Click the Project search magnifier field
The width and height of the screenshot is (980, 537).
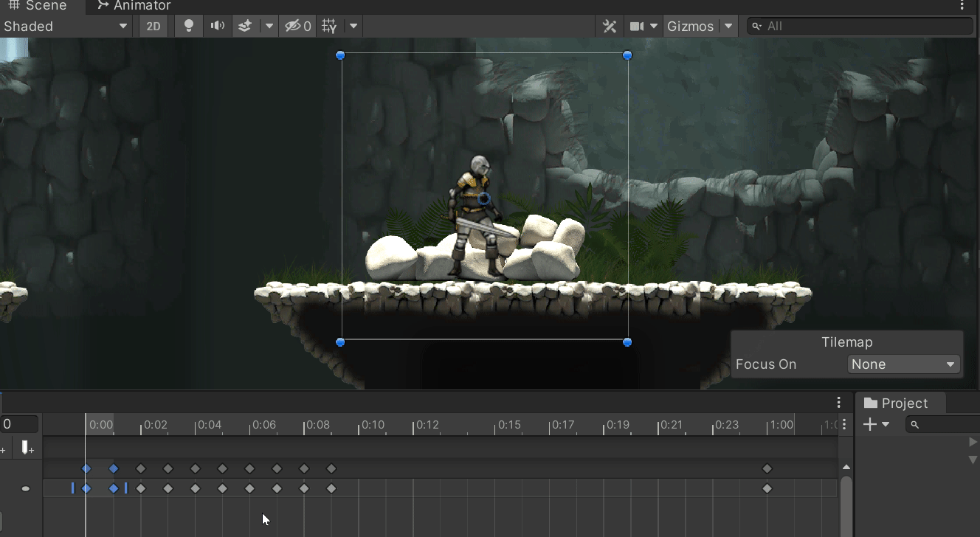[x=942, y=424]
